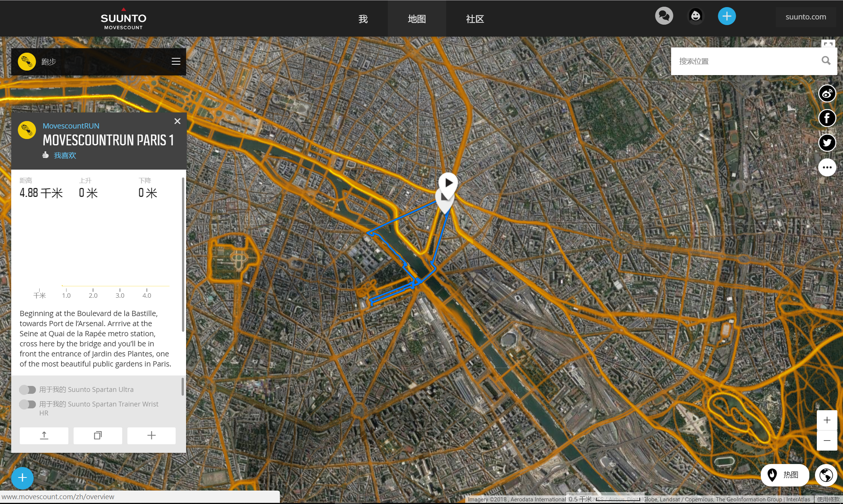843x504 pixels.
Task: Open the hamburger menu in 跑步 bar
Action: 176,61
